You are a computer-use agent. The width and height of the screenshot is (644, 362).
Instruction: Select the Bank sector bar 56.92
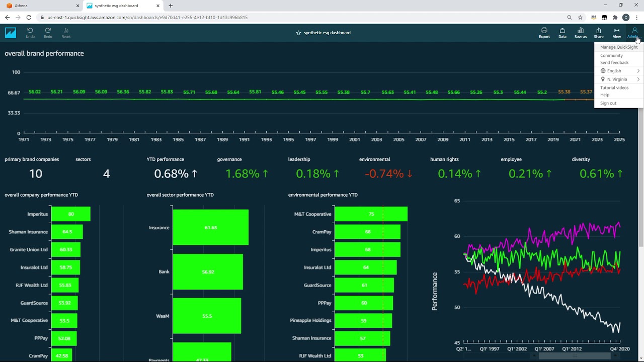208,271
